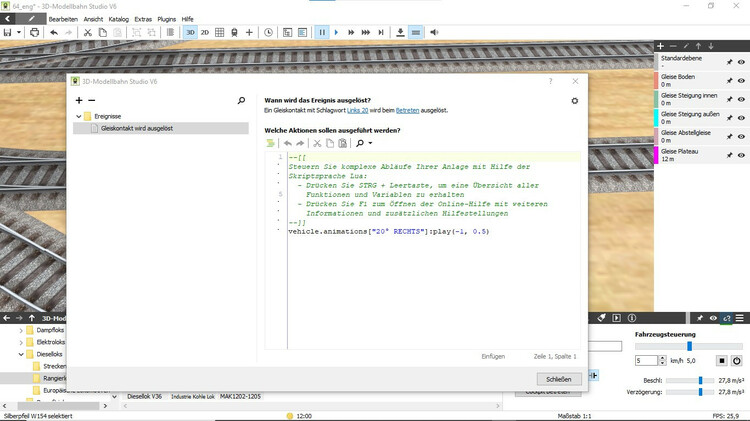Click the pause simulation button
750x421 pixels.
click(322, 32)
